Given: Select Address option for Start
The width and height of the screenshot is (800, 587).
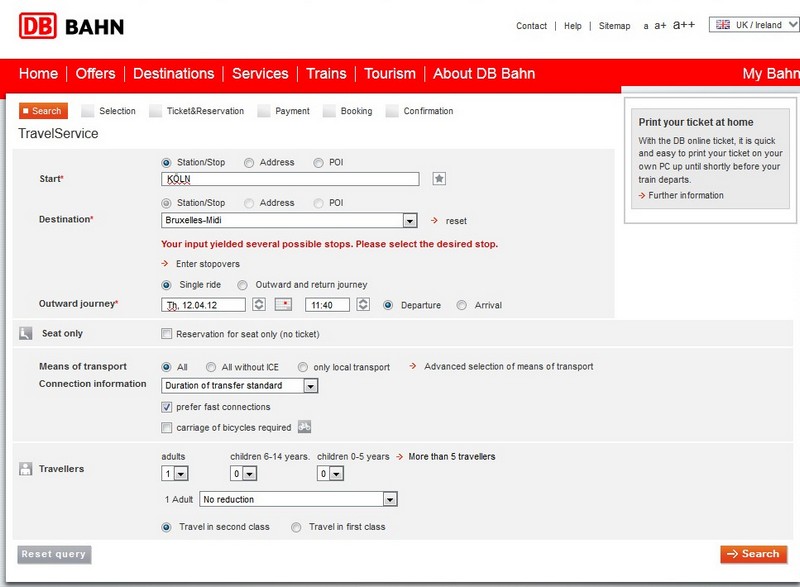Looking at the screenshot, I should tap(248, 163).
